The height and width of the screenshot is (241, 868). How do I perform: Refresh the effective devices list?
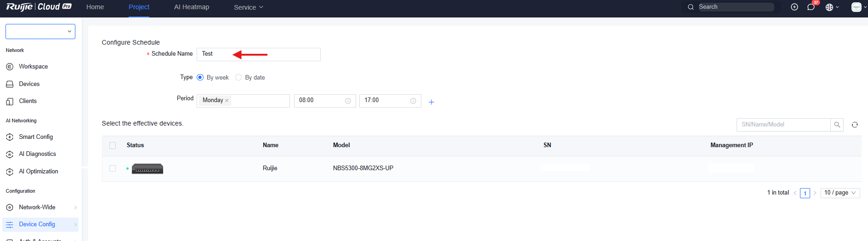pos(854,125)
